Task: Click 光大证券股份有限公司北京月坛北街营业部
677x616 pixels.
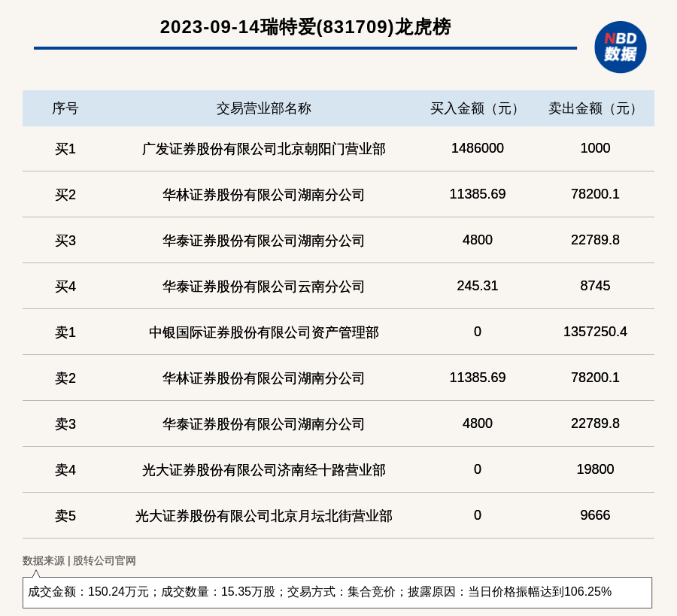Action: (x=264, y=516)
